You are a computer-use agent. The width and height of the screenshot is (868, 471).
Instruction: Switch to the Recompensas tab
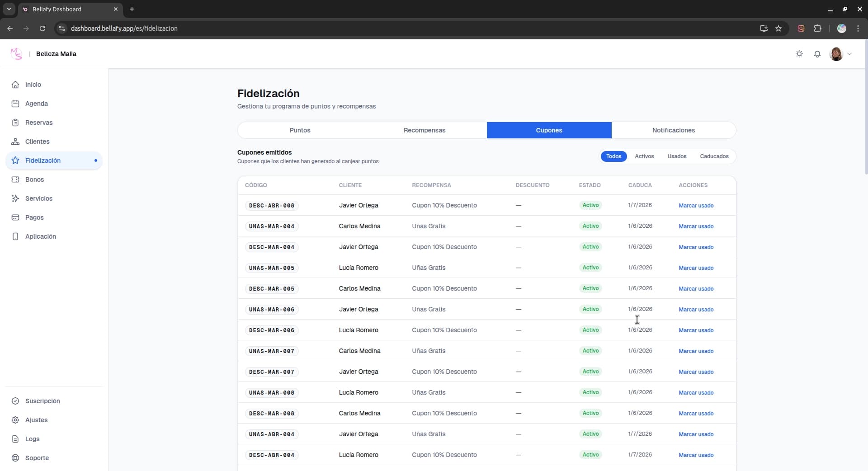point(424,130)
